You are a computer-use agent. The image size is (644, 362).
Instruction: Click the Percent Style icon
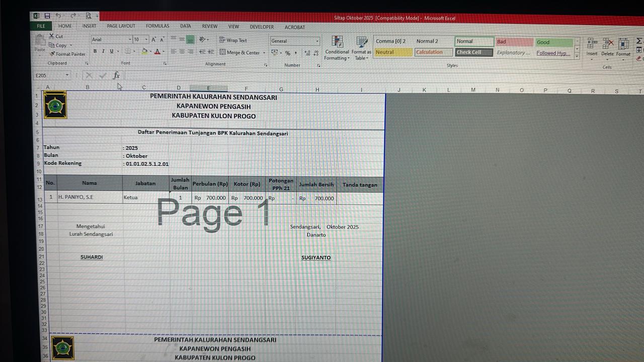(x=288, y=53)
